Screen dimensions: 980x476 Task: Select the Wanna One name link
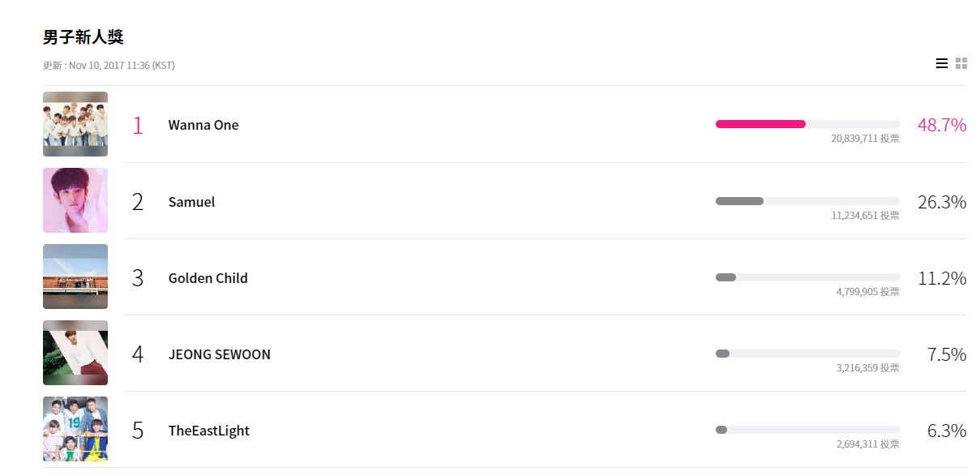pyautogui.click(x=203, y=125)
